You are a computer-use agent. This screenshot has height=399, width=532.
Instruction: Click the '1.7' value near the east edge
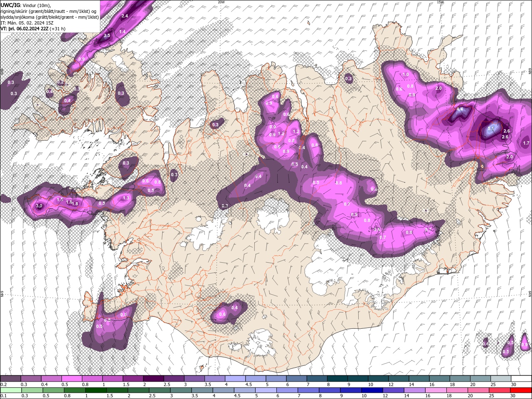[526, 143]
